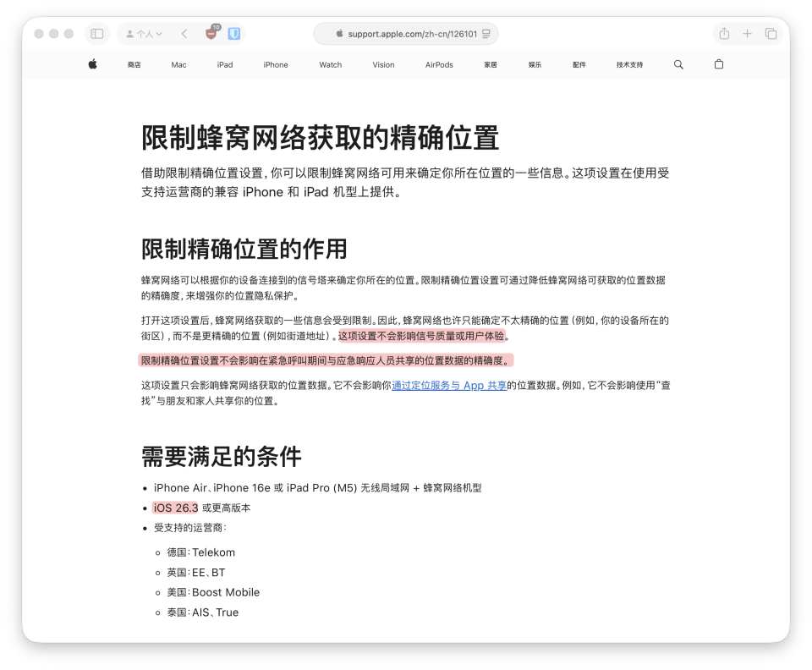This screenshot has height=670, width=812.
Task: Open a new tab with plus icon
Action: point(747,34)
